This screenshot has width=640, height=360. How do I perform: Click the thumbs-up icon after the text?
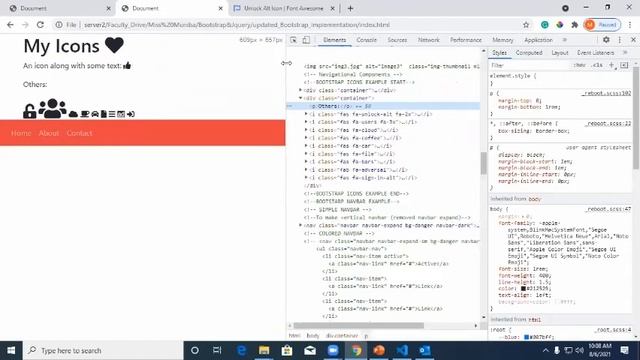coord(127,66)
